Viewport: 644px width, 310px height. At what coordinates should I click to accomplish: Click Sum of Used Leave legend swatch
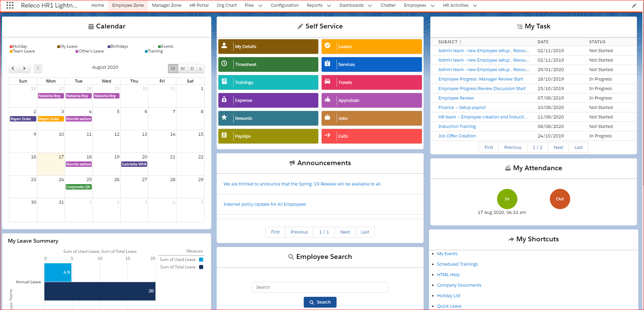pyautogui.click(x=201, y=260)
